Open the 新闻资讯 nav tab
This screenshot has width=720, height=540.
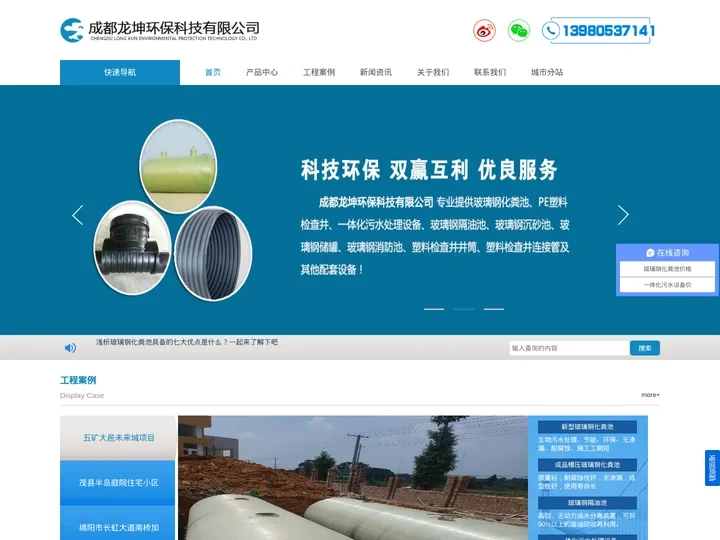click(376, 72)
